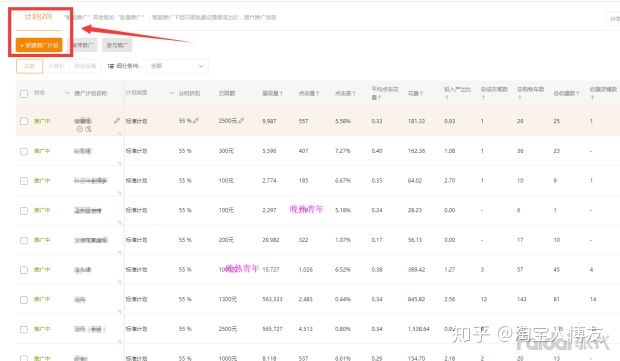Open the 细分条件 全部 dropdown
The image size is (620, 361).
(177, 66)
